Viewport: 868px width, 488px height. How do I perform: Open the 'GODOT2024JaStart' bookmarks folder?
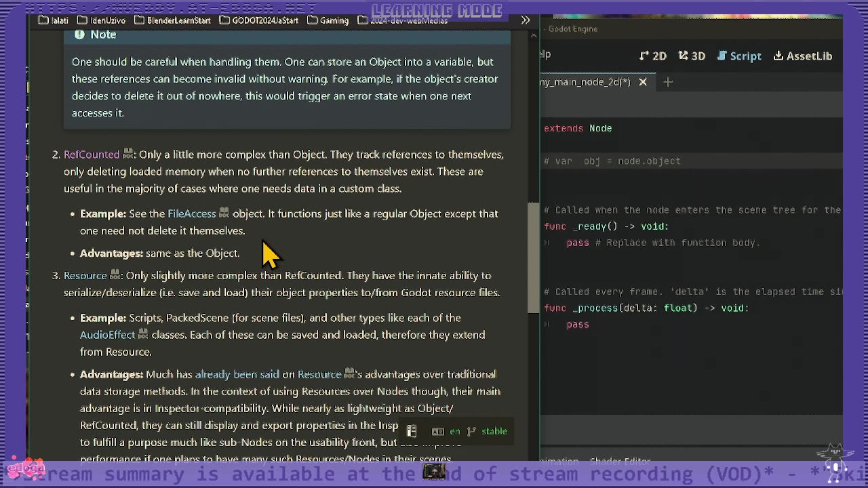(x=258, y=20)
